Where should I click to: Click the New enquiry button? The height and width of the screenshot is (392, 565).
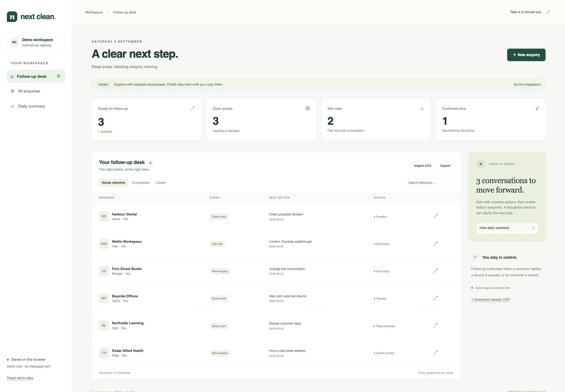pyautogui.click(x=526, y=55)
